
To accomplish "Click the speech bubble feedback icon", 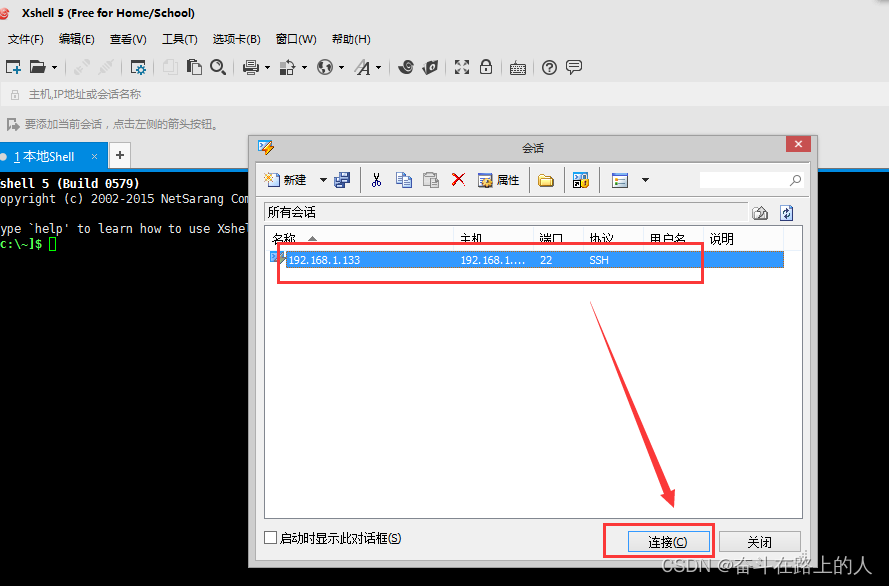I will click(x=574, y=67).
